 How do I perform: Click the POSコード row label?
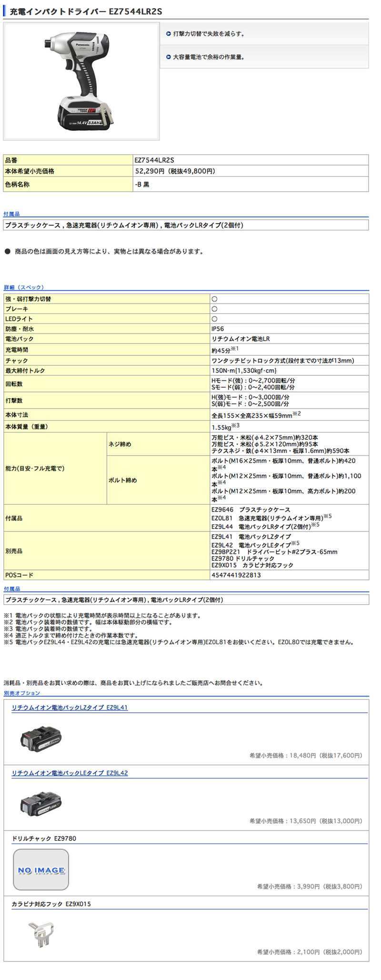click(x=19, y=575)
